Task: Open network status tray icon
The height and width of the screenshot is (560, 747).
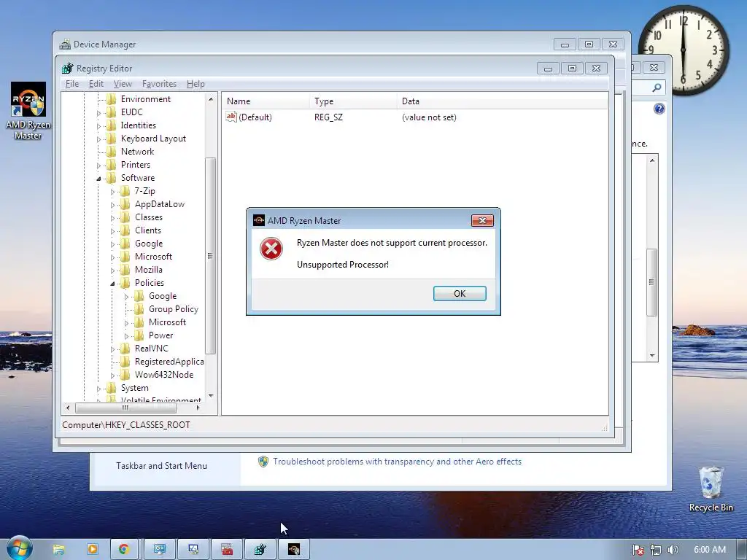Action: [x=656, y=550]
